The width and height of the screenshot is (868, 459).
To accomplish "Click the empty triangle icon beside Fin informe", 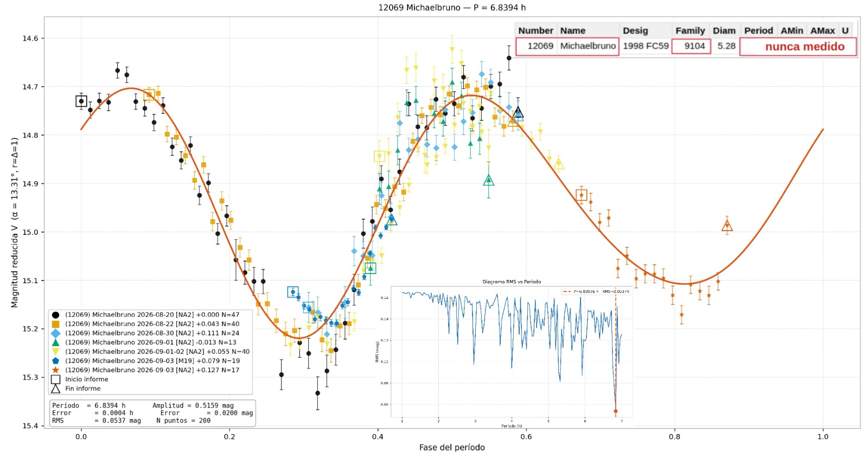I will [55, 388].
